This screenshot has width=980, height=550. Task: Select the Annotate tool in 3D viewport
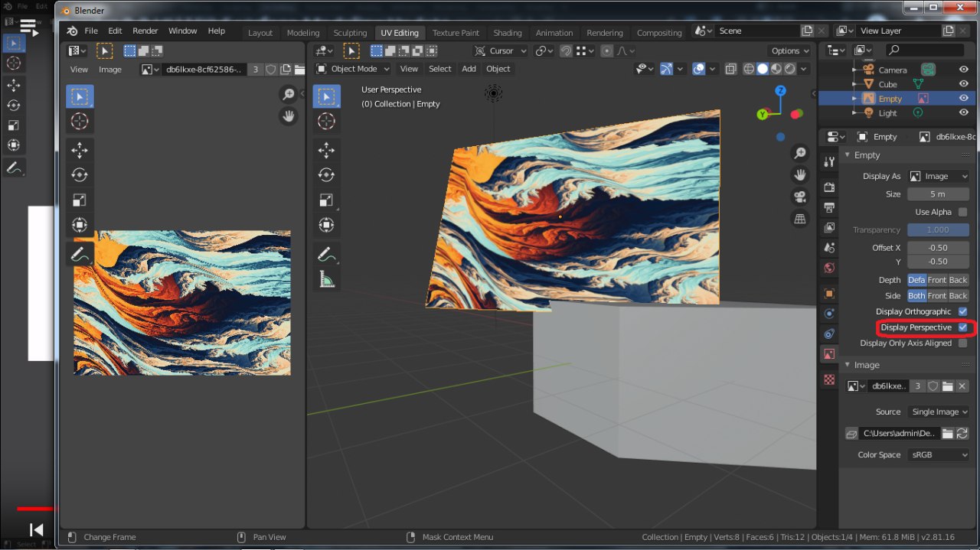point(326,255)
